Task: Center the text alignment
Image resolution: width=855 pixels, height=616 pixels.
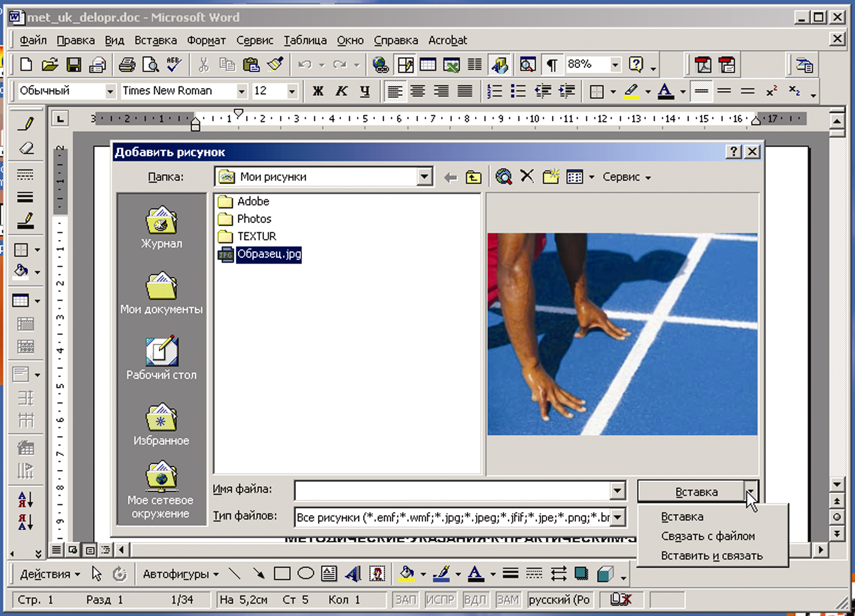Action: [418, 91]
